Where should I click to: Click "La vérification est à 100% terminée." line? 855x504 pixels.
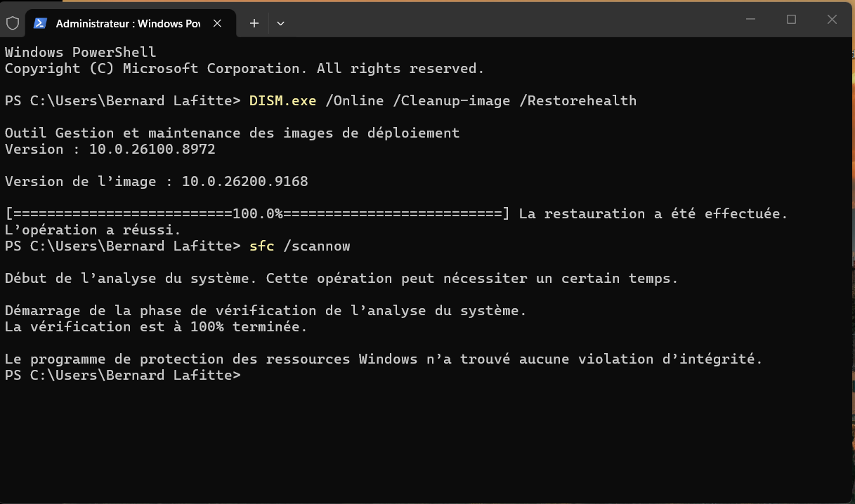[x=157, y=326]
